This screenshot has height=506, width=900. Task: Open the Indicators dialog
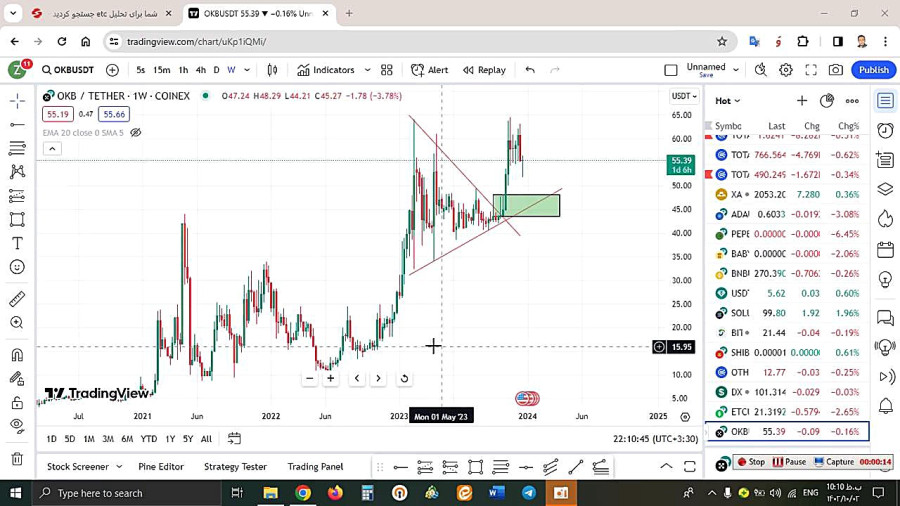(x=326, y=70)
